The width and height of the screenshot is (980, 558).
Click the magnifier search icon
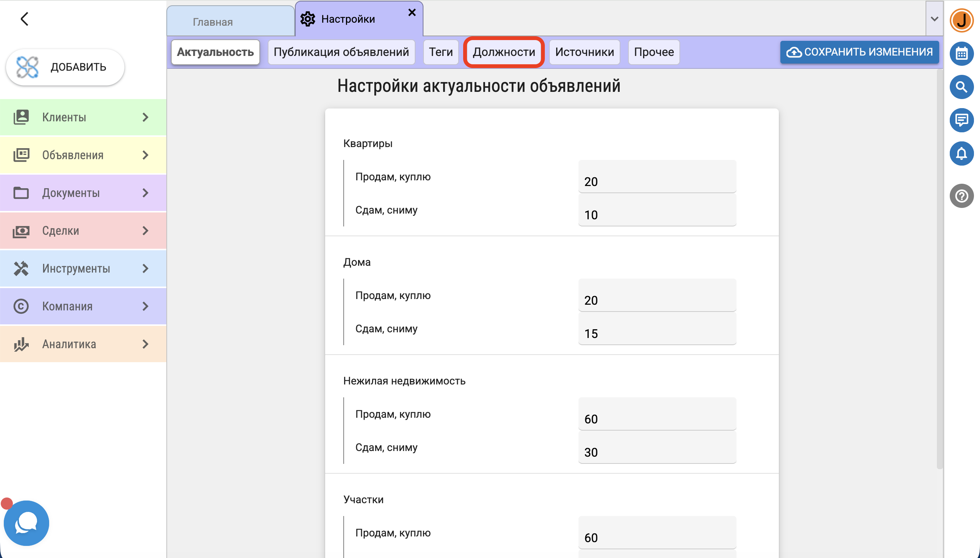point(961,87)
